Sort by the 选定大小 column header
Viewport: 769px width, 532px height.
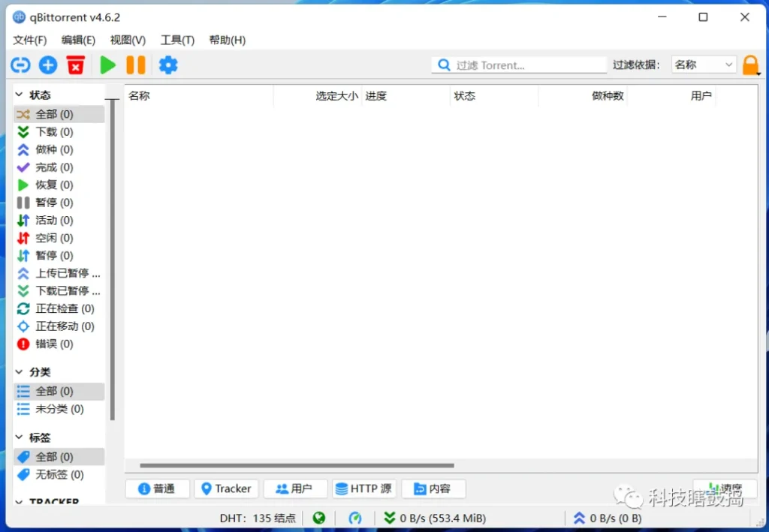coord(318,95)
